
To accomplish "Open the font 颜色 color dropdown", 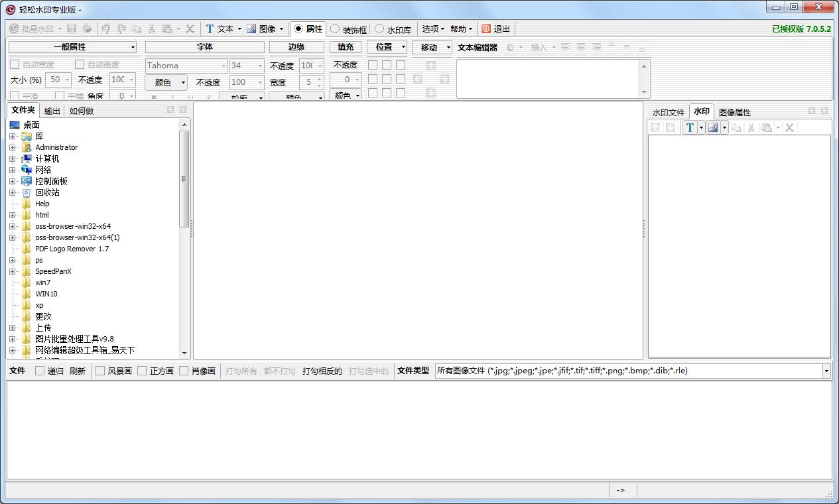I will pos(166,82).
